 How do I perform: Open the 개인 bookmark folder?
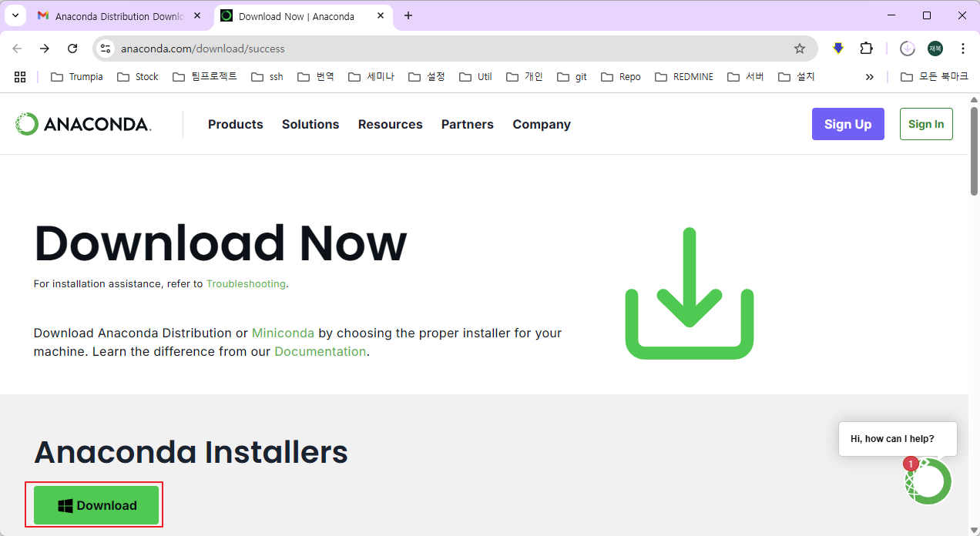pyautogui.click(x=525, y=76)
